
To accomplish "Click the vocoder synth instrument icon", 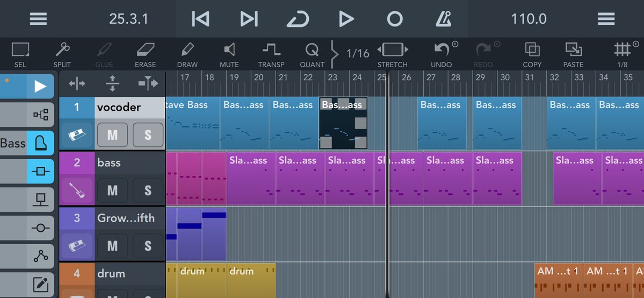I will 77,134.
